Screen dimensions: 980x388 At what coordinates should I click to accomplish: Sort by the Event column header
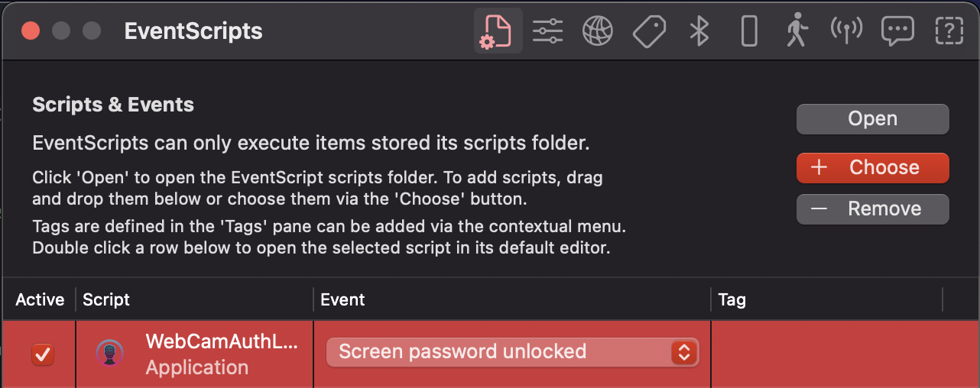[512, 300]
